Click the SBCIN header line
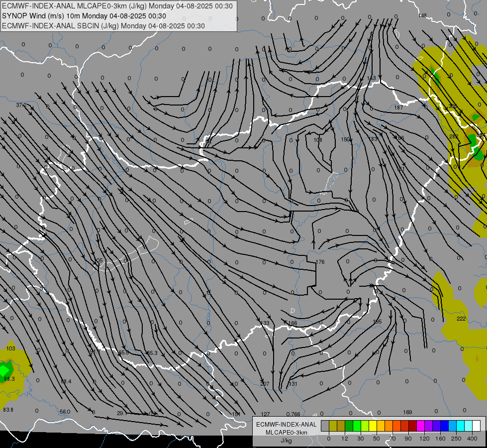 click(x=103, y=26)
